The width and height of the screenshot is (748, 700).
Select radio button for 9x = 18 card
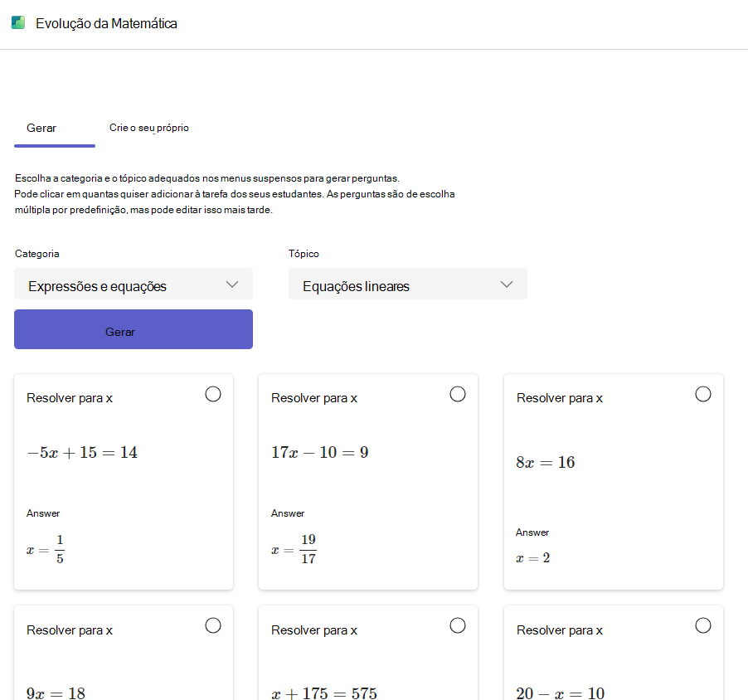[x=213, y=625]
